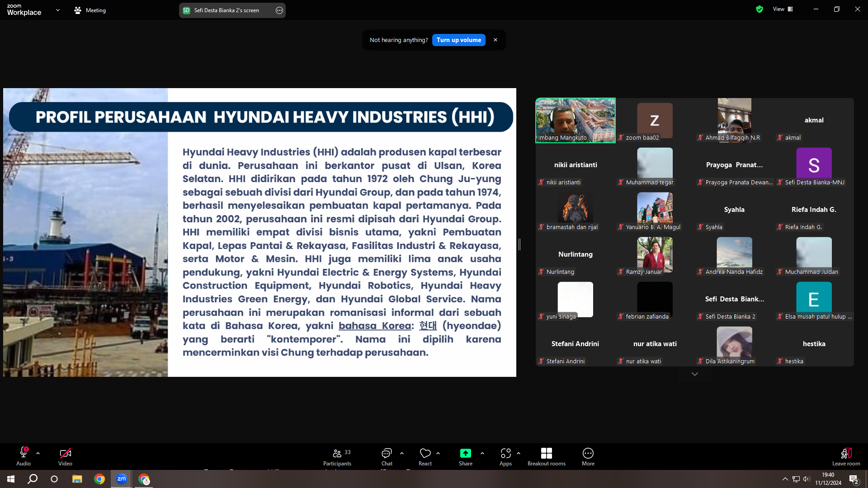Select Imbang Mangkuto's video tile
This screenshot has width=868, height=488.
coord(576,120)
